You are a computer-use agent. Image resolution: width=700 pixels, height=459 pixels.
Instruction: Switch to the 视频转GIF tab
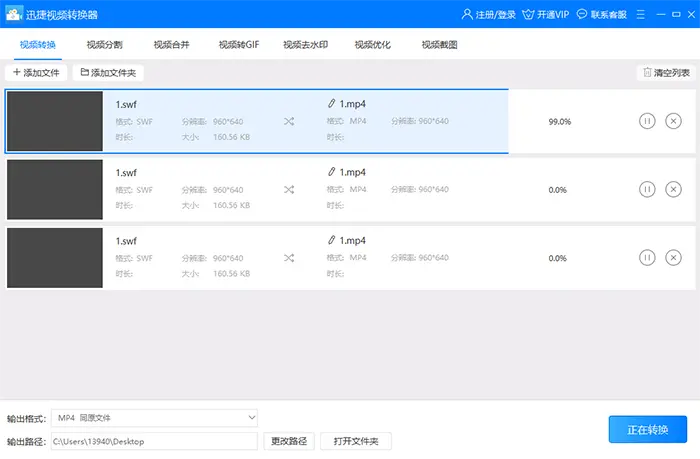[239, 45]
